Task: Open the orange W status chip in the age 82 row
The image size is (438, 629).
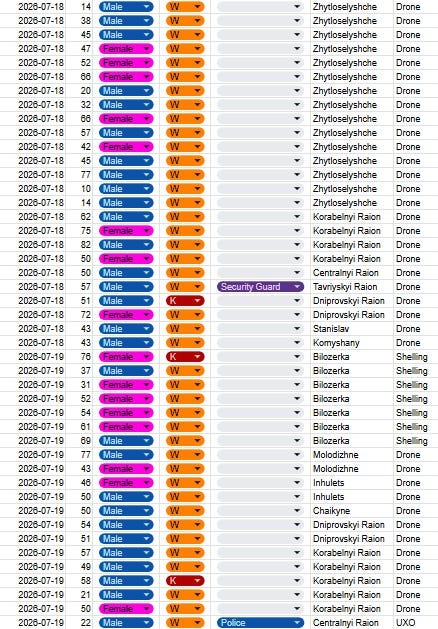Action: coord(185,245)
